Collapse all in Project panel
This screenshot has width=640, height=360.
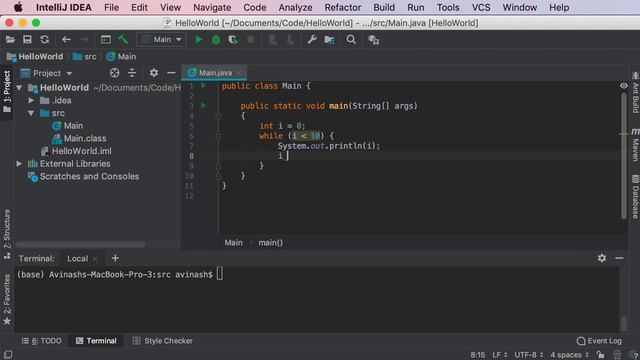(132, 73)
